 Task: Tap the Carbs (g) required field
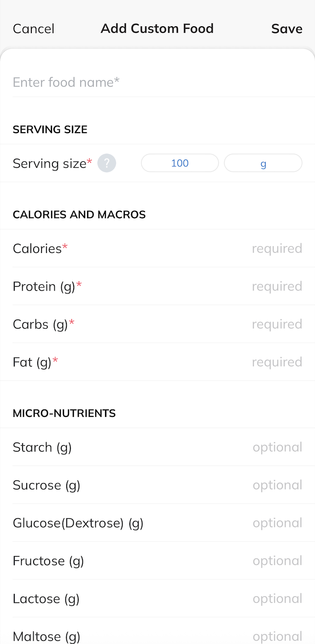[x=276, y=324]
